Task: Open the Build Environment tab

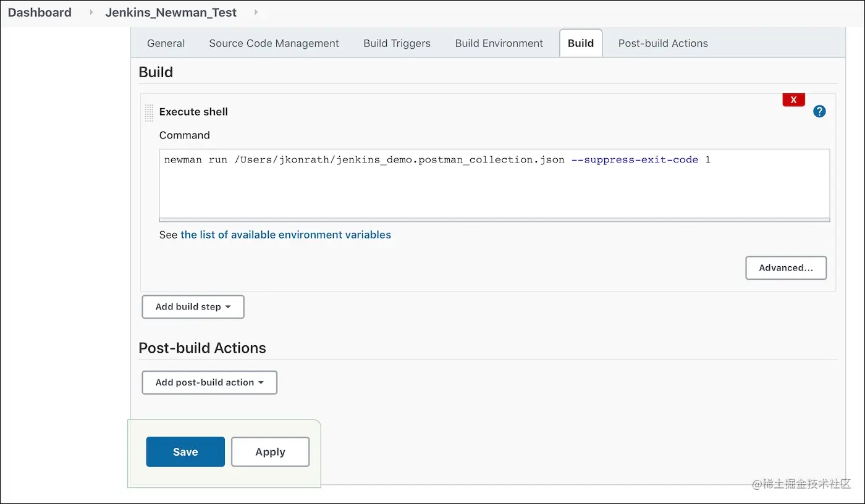Action: click(x=499, y=43)
